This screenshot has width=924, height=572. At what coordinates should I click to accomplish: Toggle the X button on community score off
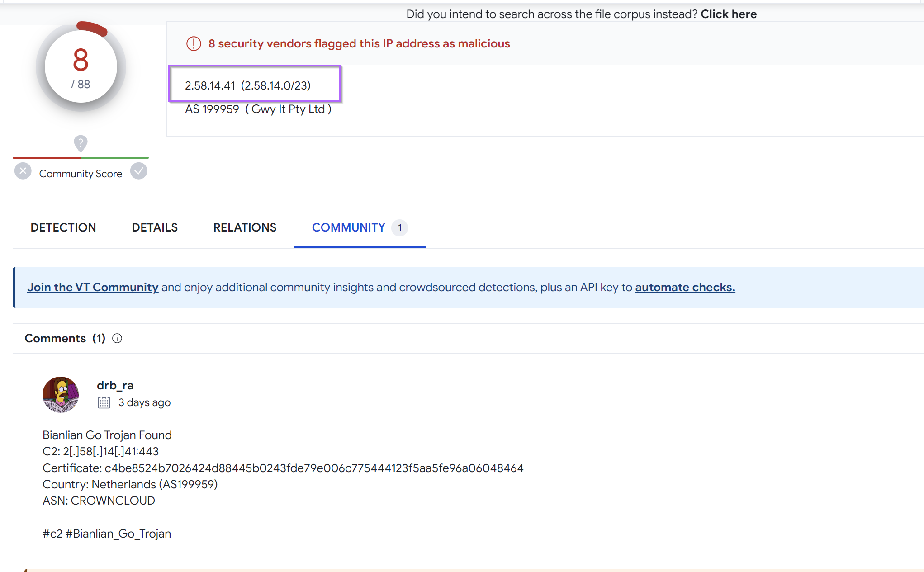coord(22,173)
